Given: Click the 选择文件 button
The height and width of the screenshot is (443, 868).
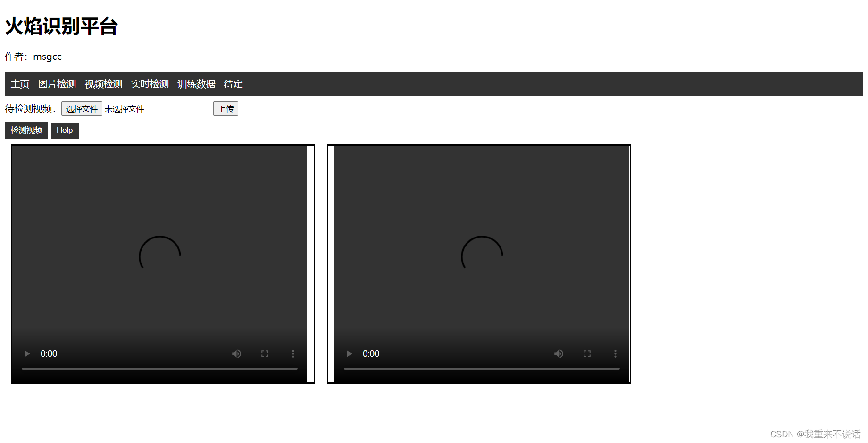Looking at the screenshot, I should pos(82,109).
